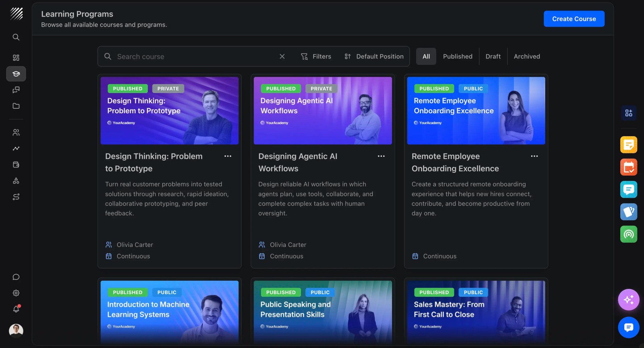Open the Default Position sort dropdown

pos(374,56)
